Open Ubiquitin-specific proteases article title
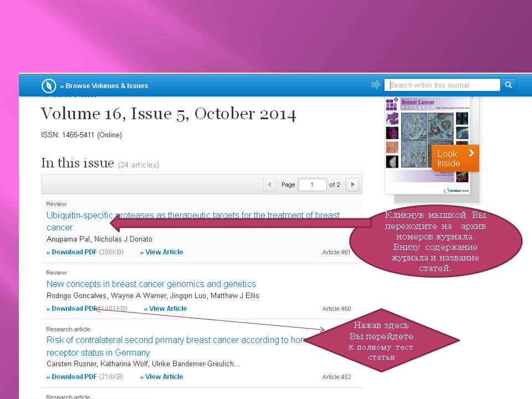The image size is (532, 399). [x=193, y=215]
